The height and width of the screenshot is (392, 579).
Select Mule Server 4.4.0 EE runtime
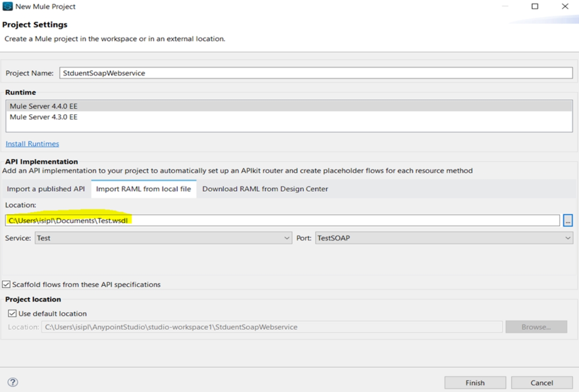pos(289,106)
